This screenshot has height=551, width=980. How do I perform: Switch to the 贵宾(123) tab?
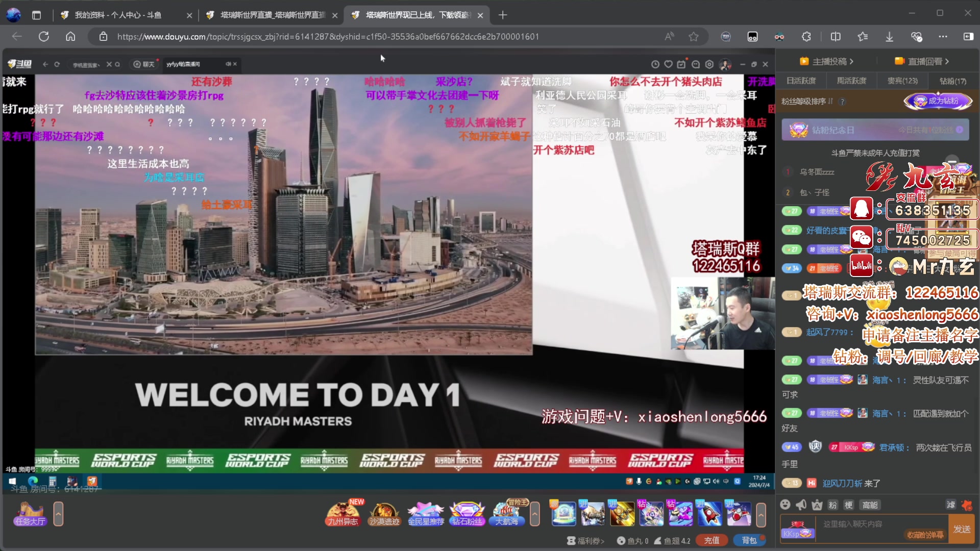[902, 81]
